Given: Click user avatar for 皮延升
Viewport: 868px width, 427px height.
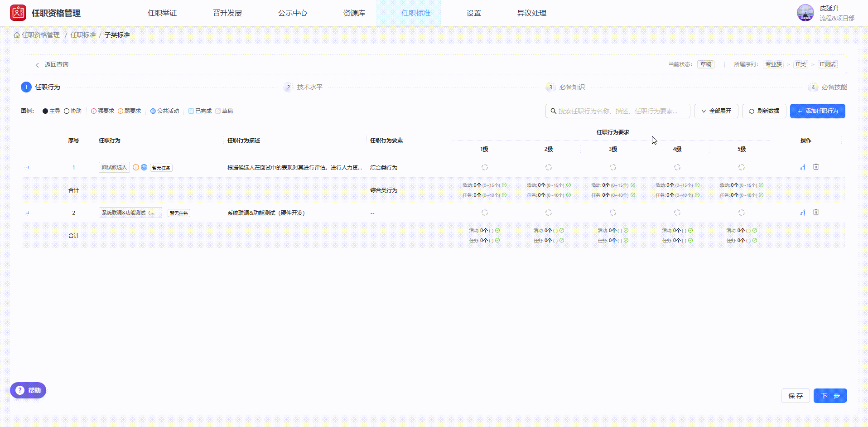Looking at the screenshot, I should pos(805,13).
